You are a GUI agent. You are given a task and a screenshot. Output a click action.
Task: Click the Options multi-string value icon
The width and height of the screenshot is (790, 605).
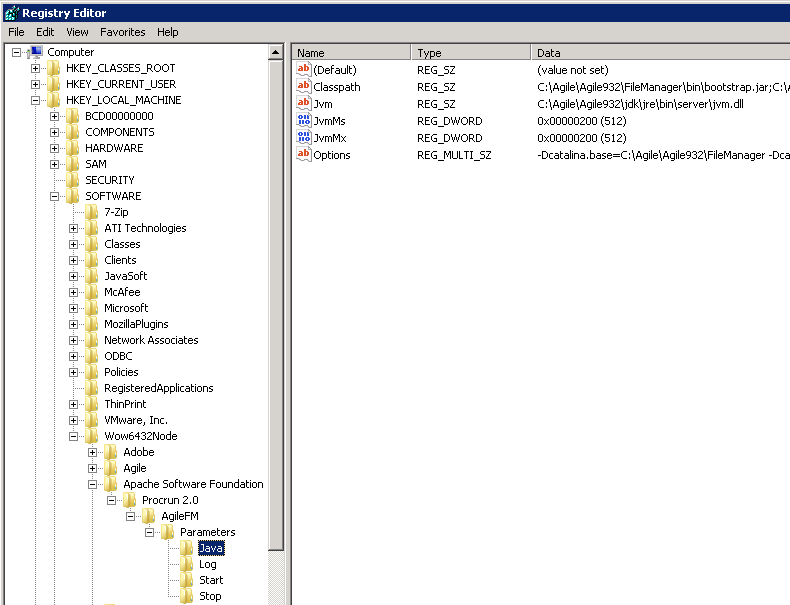[x=304, y=155]
